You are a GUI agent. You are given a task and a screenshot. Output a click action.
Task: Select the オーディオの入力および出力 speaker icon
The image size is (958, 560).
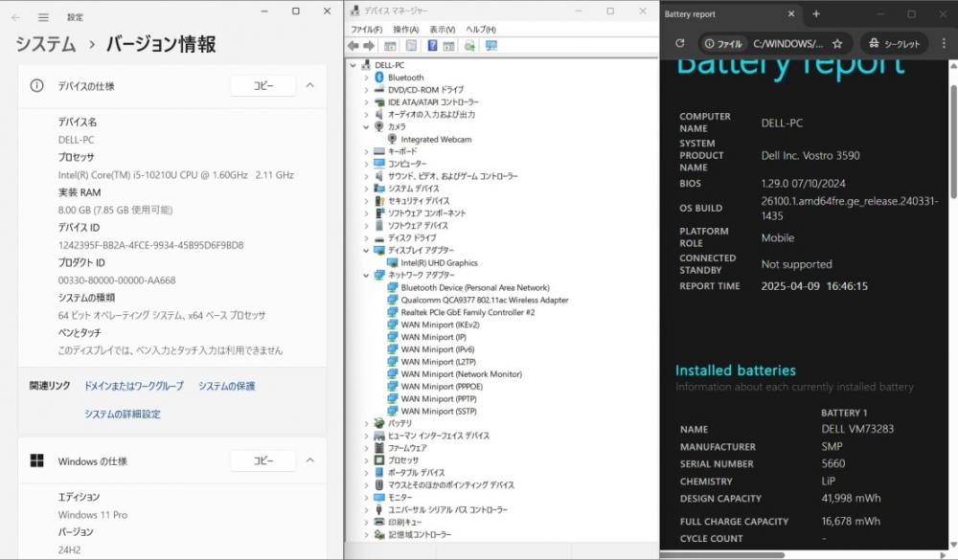pos(378,114)
